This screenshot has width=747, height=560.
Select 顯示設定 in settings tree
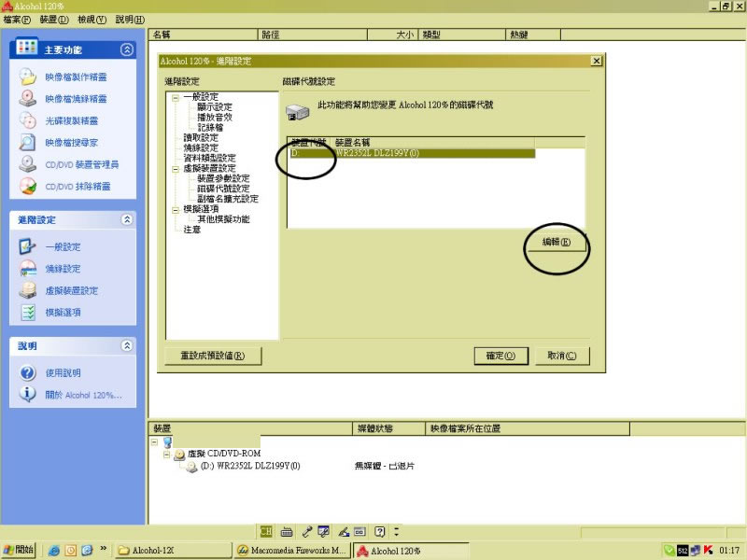point(215,107)
